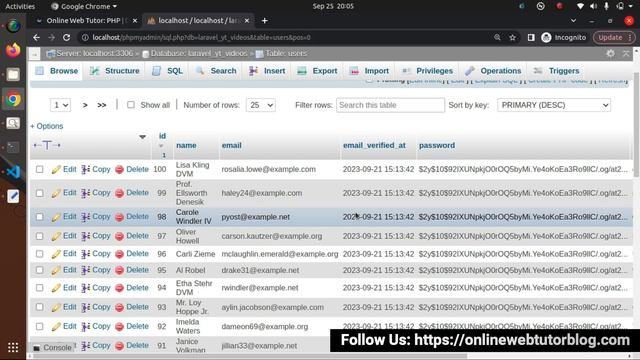Screen dimensions: 640x360
Task: Open the Chrome tab search chevron
Action: [573, 20]
